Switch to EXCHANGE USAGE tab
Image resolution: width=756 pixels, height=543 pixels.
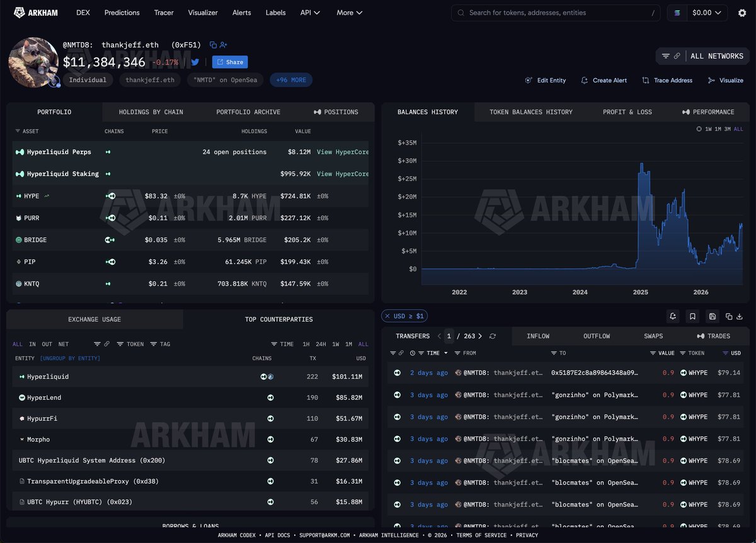pos(94,319)
